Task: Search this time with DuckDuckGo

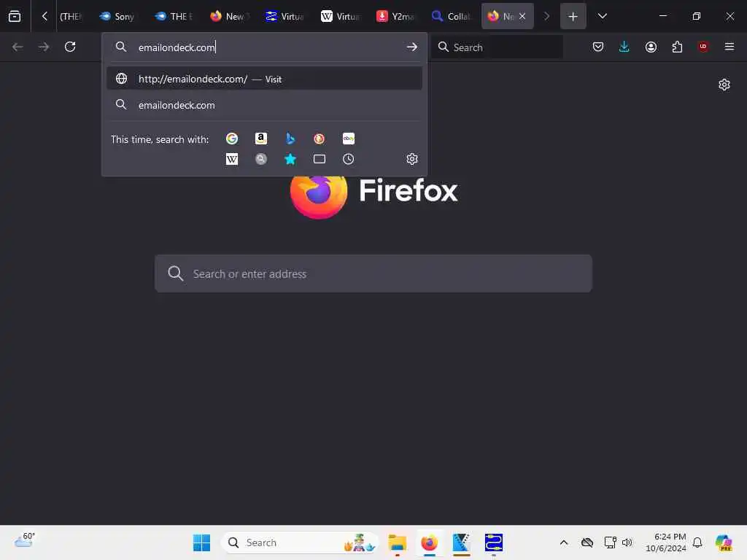Action: [x=320, y=139]
